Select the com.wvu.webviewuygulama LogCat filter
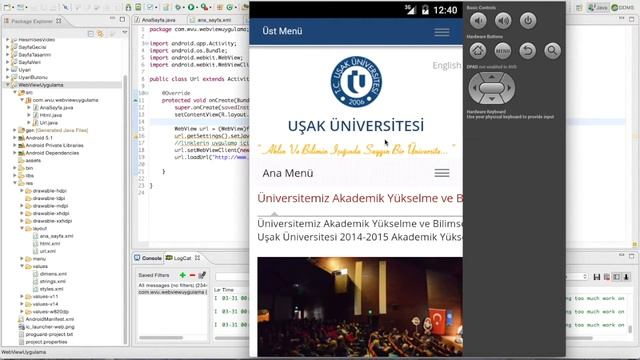 coord(172,292)
